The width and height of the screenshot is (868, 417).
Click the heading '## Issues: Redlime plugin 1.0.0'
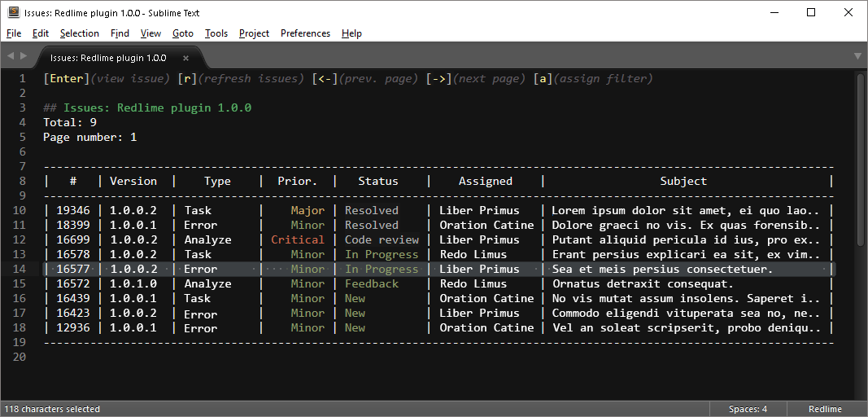point(147,108)
